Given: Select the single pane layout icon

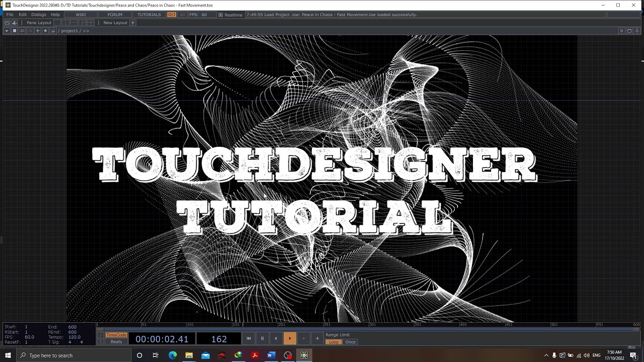Looking at the screenshot, I should click(57, 23).
